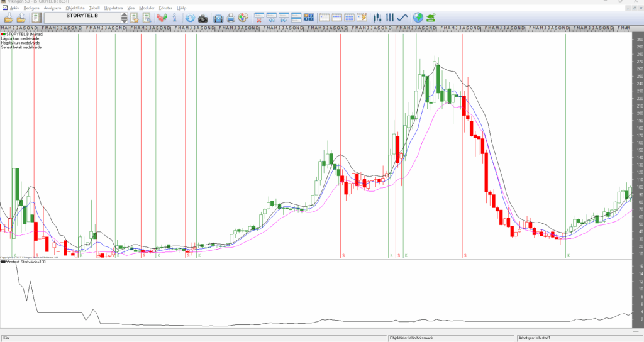This screenshot has height=342, width=644.
Task: Click the 'Objektlista: Mhb börssnack' status entry
Action: [412, 338]
